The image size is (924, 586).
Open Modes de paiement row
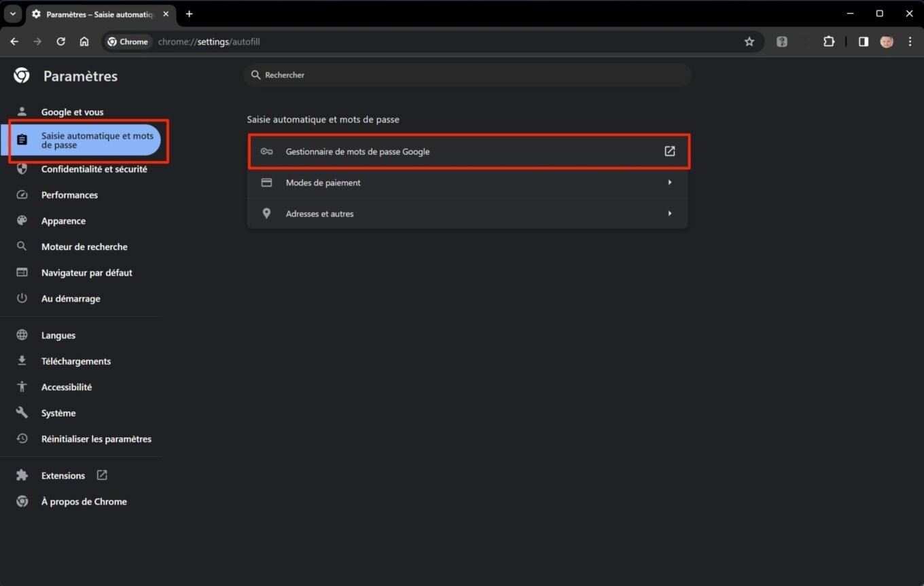point(467,183)
